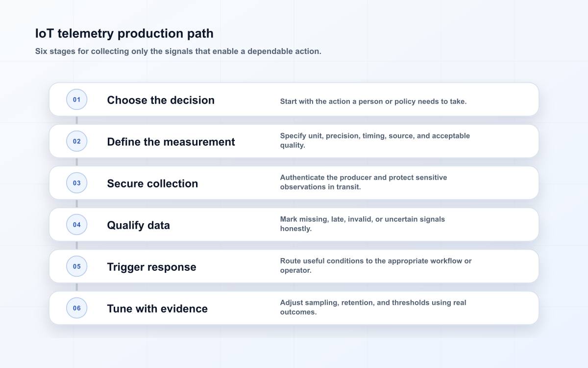Select the 03 circular step marker

pyautogui.click(x=77, y=183)
